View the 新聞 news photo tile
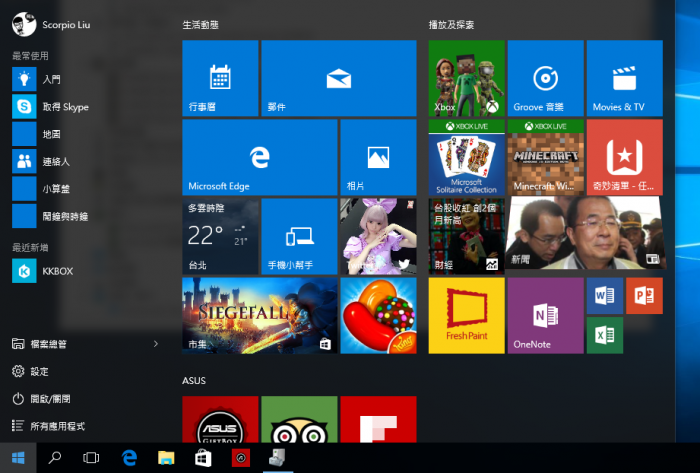The width and height of the screenshot is (700, 473). (x=584, y=236)
